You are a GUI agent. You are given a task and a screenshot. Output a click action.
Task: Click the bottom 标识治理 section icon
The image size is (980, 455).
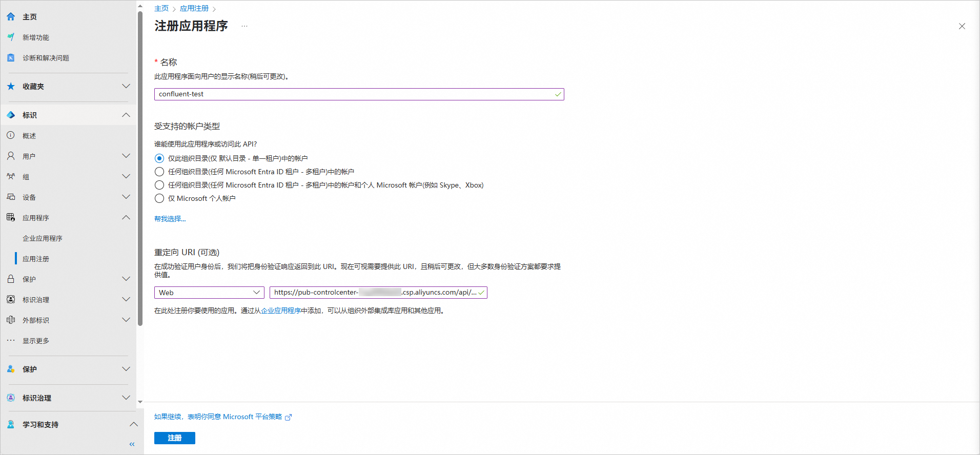click(x=11, y=398)
